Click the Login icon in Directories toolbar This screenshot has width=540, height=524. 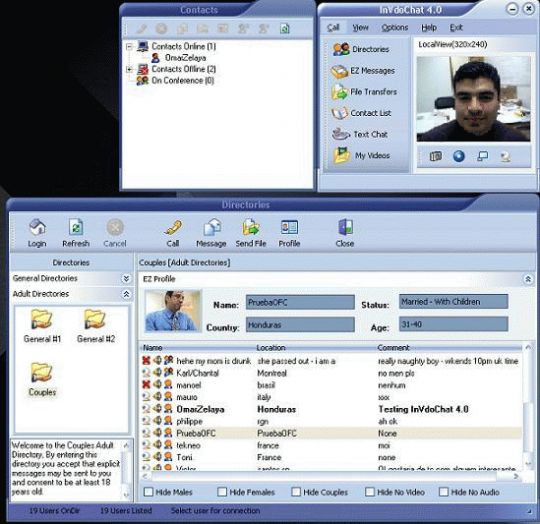click(37, 233)
